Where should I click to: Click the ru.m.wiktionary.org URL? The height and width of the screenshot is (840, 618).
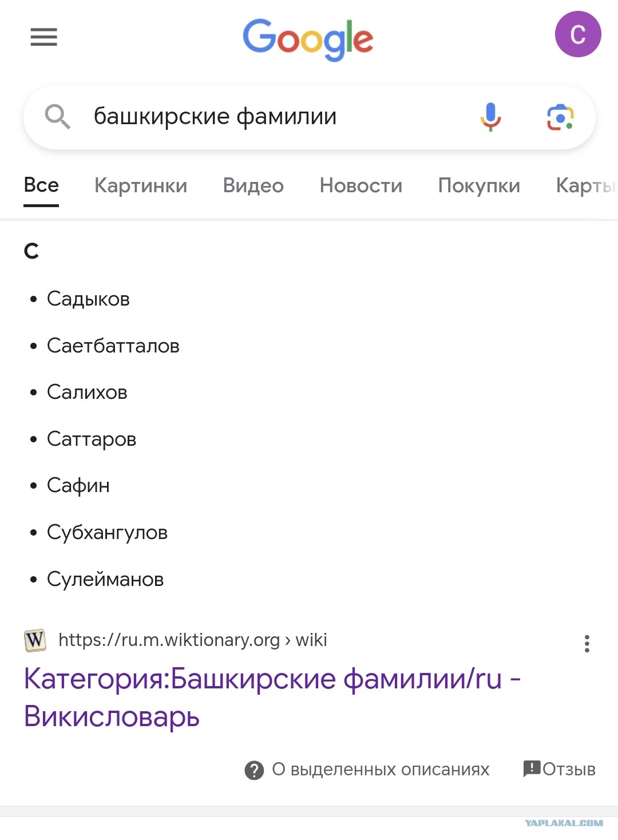pyautogui.click(x=193, y=640)
